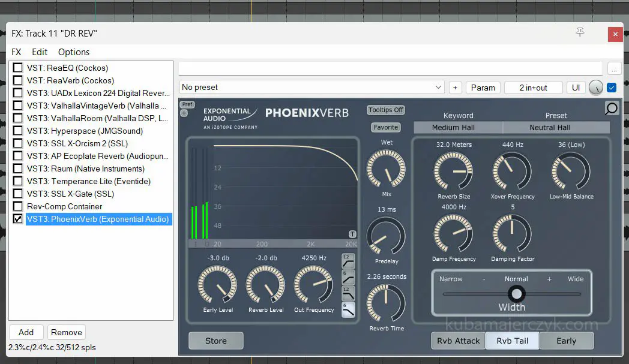Switch to the Rvb Attack tab

458,341
